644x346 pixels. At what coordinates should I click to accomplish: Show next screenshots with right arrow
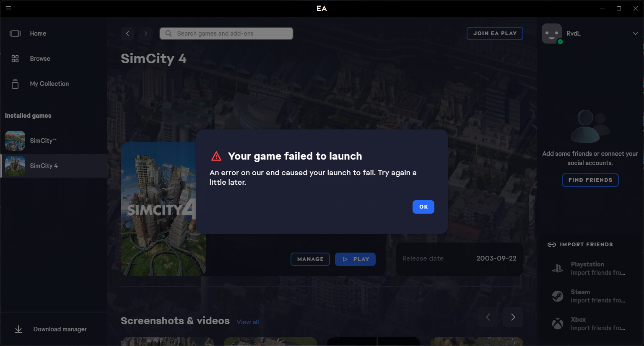tap(513, 317)
